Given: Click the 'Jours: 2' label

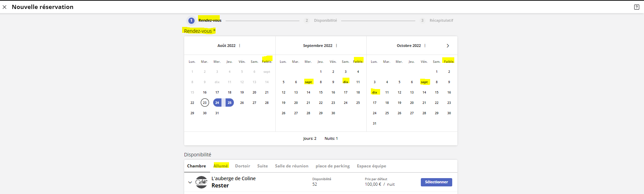Looking at the screenshot, I should click(310, 138).
